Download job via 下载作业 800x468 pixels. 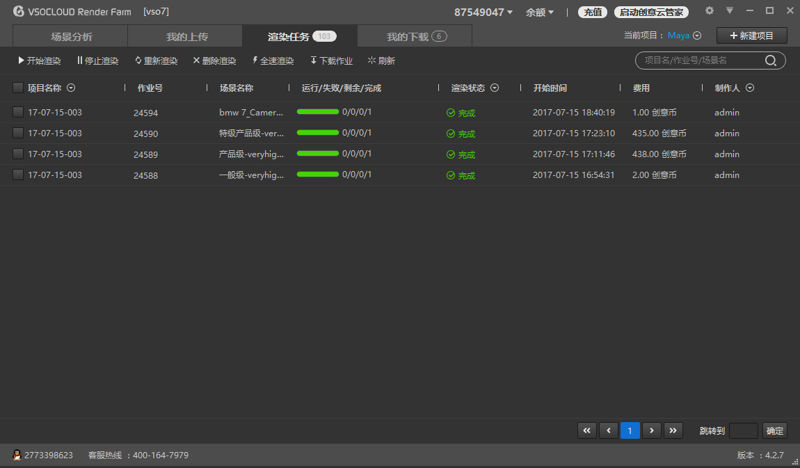click(331, 61)
